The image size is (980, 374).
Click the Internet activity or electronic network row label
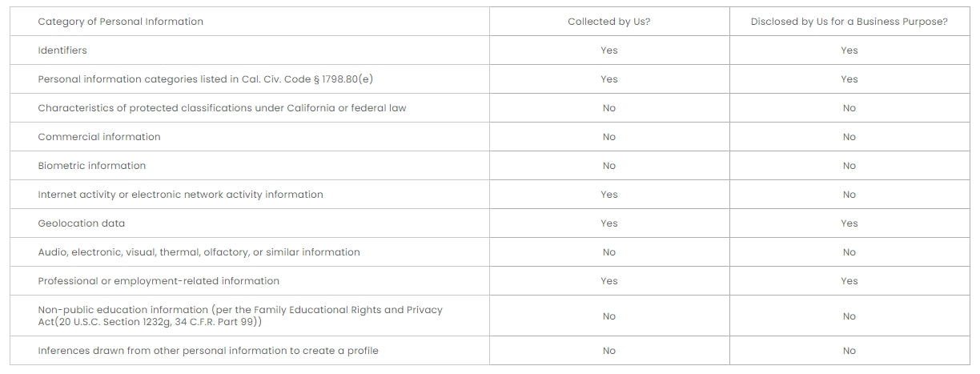tap(181, 195)
